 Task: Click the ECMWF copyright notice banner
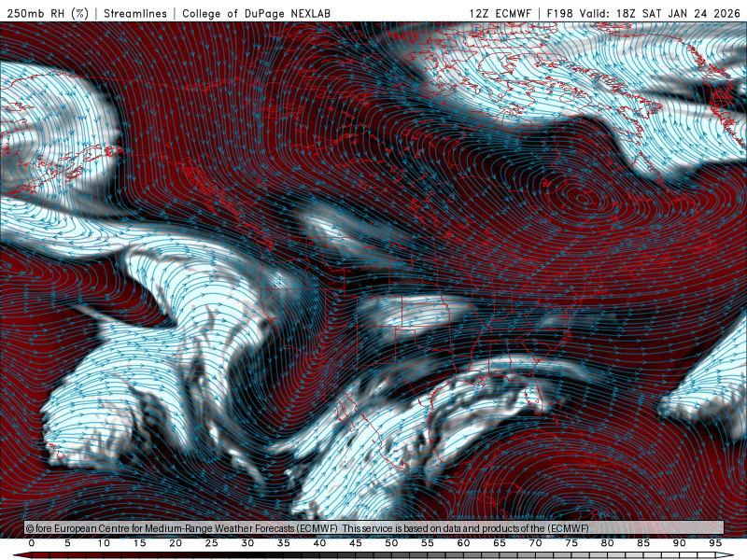coord(374,528)
